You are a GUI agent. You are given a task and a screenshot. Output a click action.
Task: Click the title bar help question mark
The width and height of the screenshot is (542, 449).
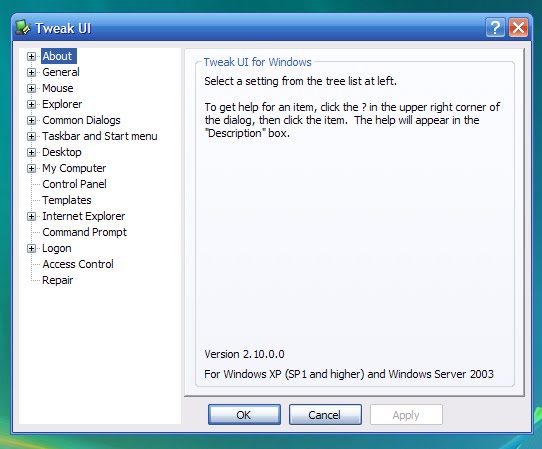[495, 27]
